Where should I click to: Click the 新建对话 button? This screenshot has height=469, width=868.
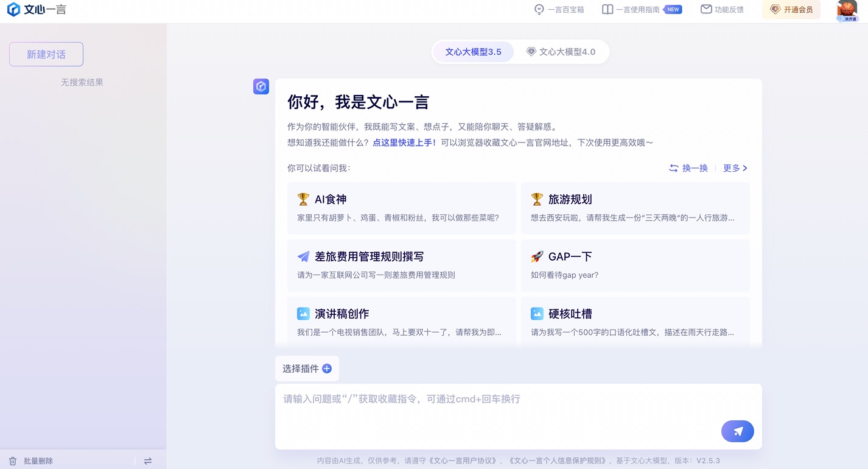(46, 54)
